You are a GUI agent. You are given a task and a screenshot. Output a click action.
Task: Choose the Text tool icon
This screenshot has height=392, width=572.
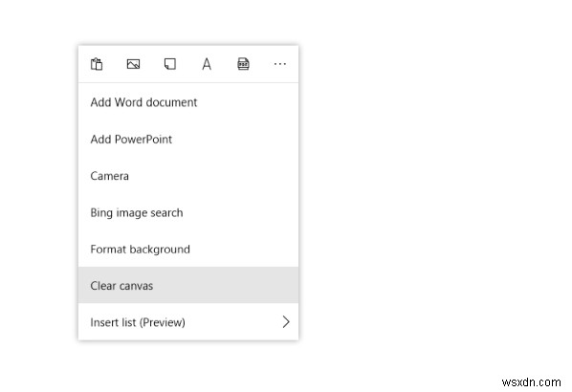click(207, 64)
